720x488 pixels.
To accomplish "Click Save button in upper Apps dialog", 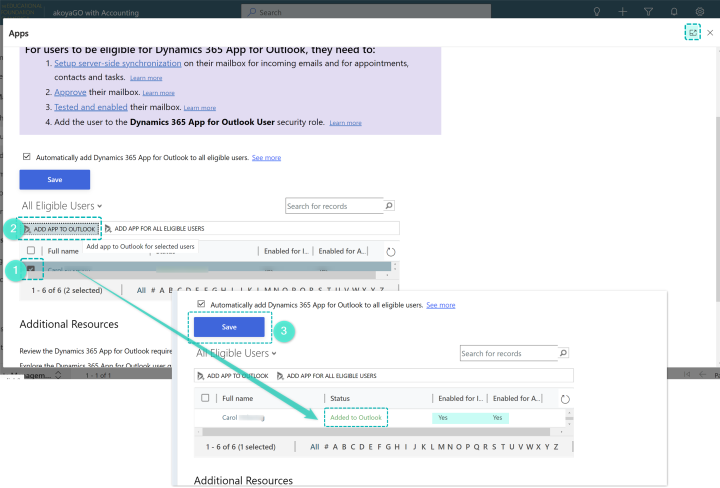I will 55,179.
